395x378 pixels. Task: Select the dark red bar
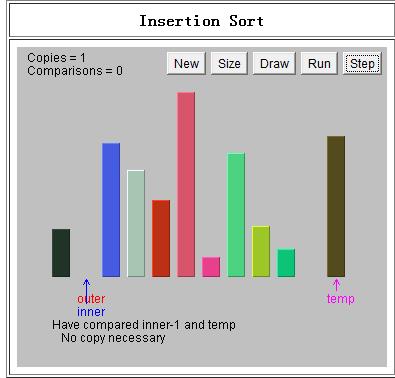point(161,238)
